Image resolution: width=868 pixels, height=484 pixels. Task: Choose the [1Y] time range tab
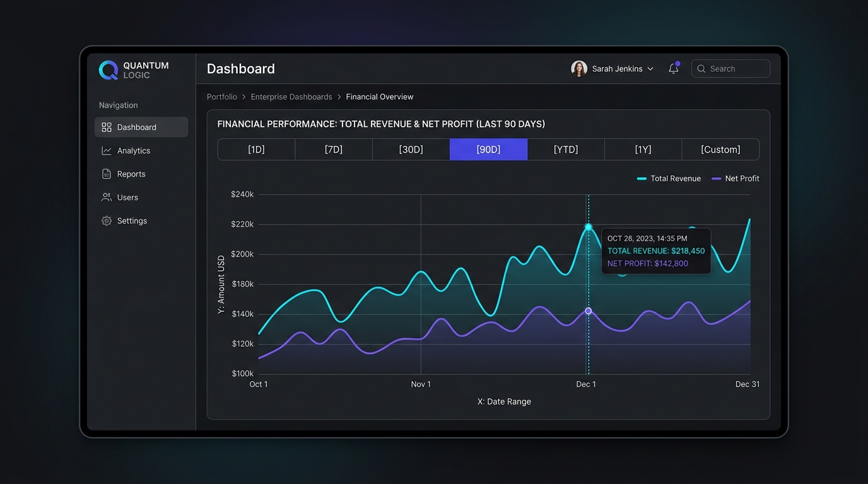click(x=643, y=149)
